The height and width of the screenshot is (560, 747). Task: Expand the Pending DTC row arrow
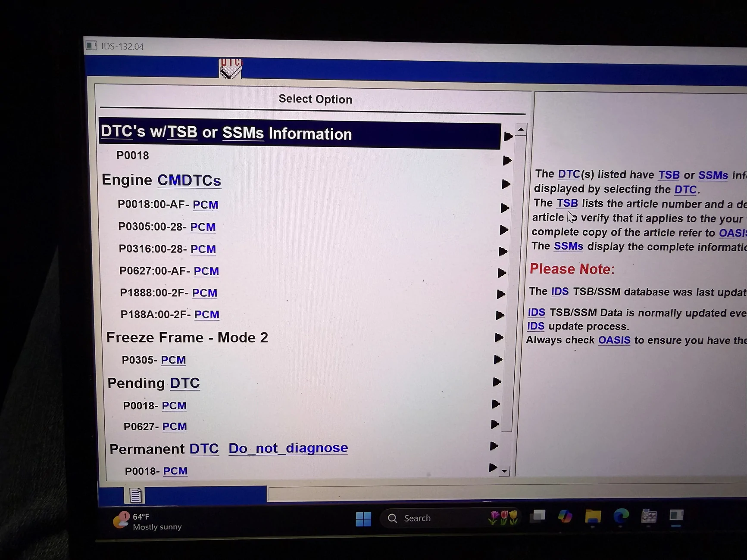click(497, 382)
